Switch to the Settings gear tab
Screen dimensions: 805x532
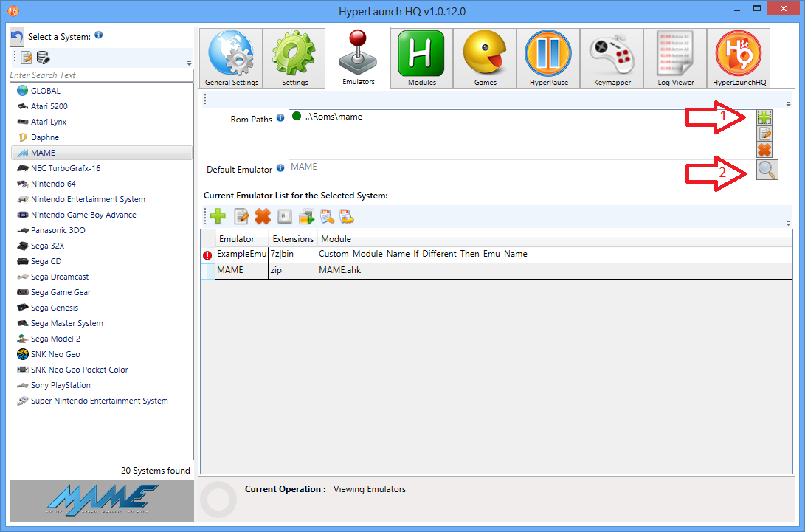(294, 58)
